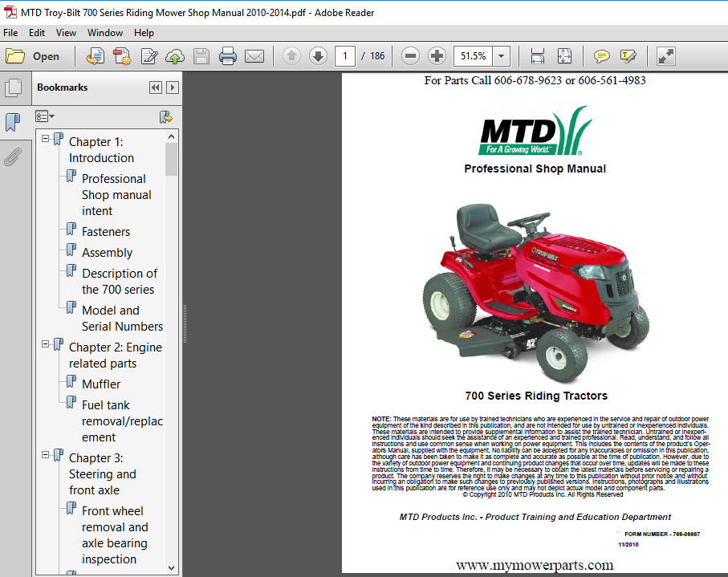Click the Open button label
Screen dimensions: 728x577
[46, 57]
